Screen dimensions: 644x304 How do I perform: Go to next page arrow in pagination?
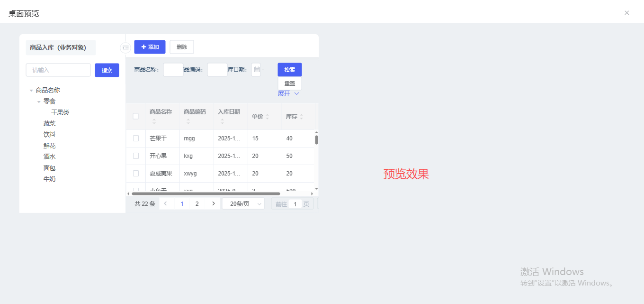pos(213,204)
